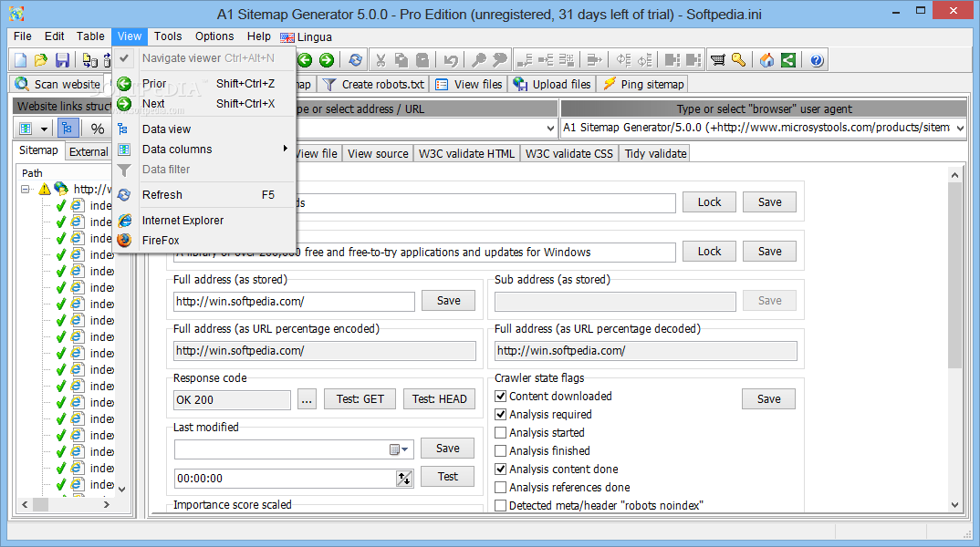
Task: Click the time stepper icon beside 00:00:00
Action: coord(404,479)
